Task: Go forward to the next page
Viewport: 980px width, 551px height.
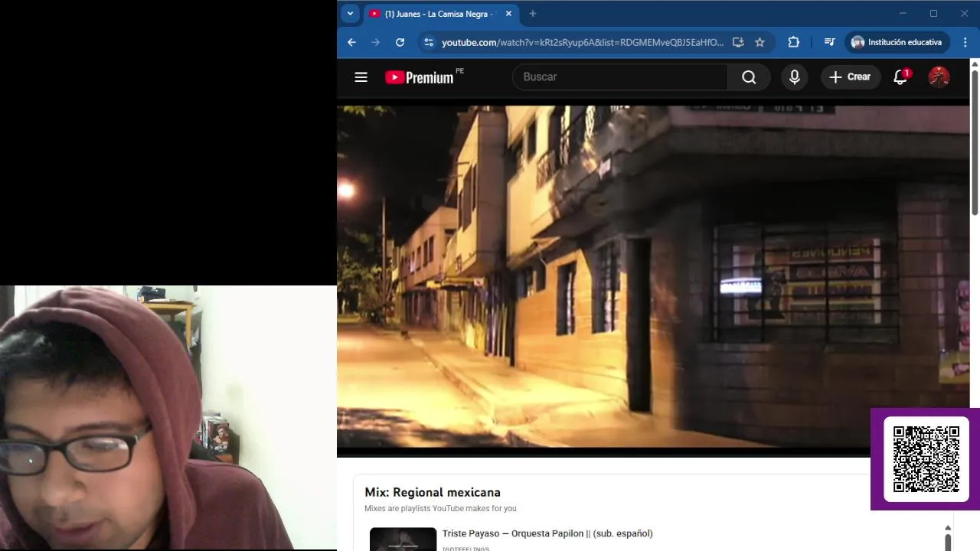Action: click(x=375, y=42)
